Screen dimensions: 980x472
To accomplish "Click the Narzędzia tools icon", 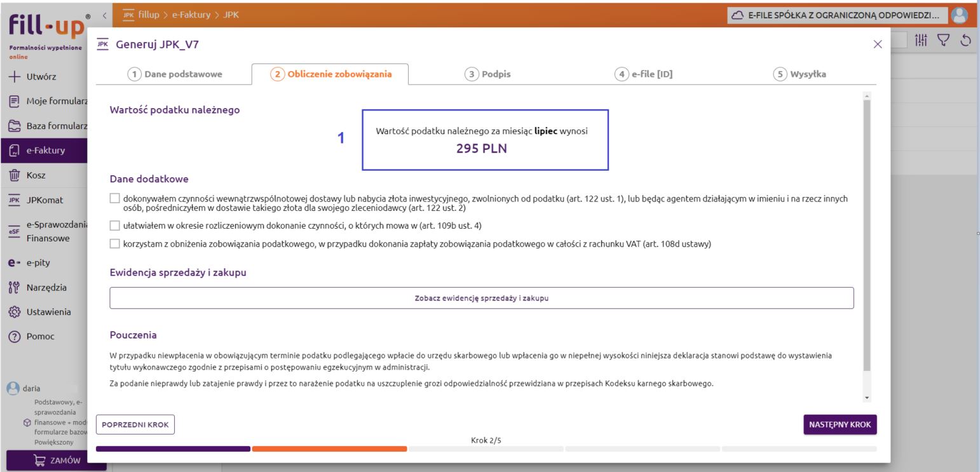I will [14, 288].
